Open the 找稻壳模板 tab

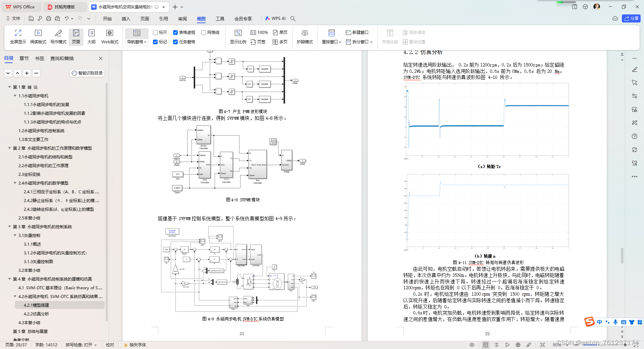65,7
